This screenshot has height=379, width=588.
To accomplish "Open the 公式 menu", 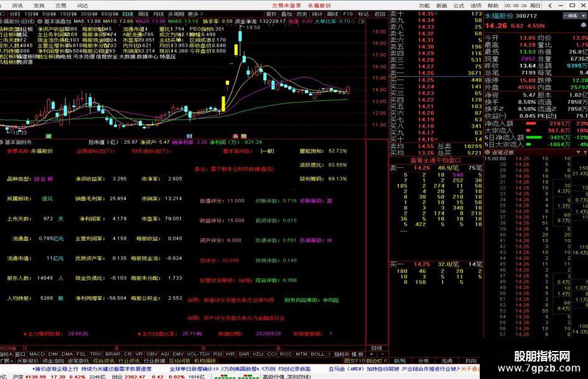I will pos(459,6).
